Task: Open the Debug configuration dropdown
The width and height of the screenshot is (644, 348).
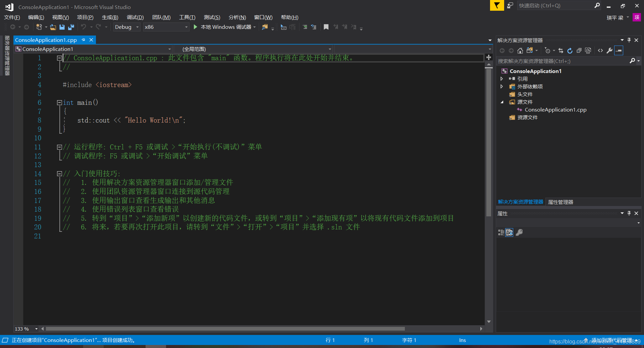Action: click(127, 27)
